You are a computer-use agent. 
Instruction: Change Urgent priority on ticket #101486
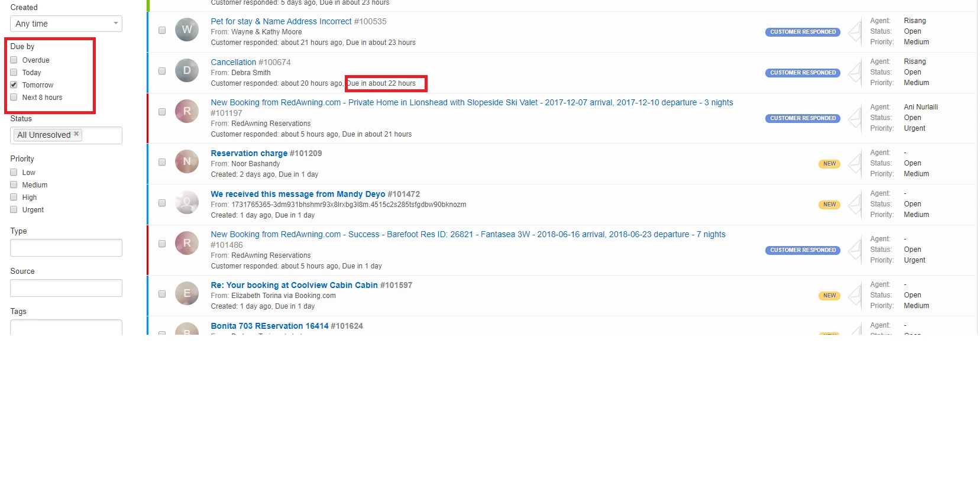[x=914, y=260]
